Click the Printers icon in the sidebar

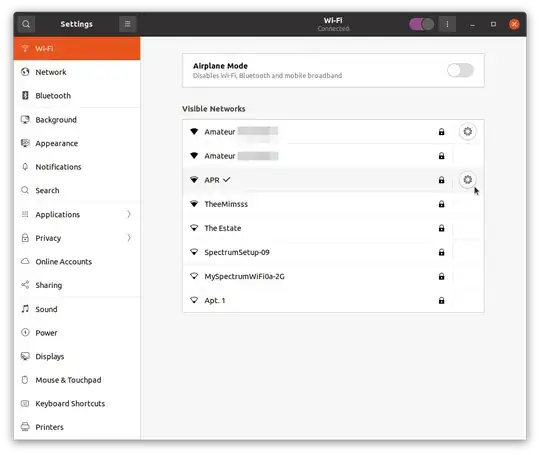click(x=25, y=427)
